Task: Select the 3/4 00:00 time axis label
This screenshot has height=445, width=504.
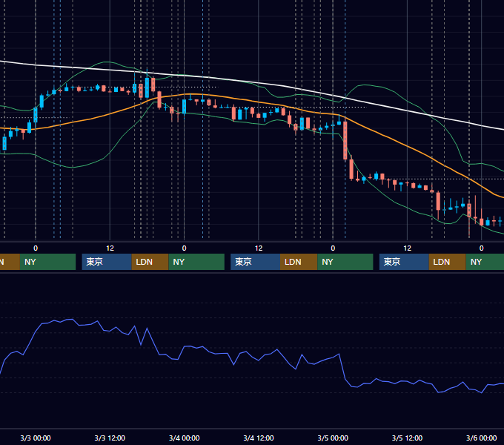Action: point(184,438)
